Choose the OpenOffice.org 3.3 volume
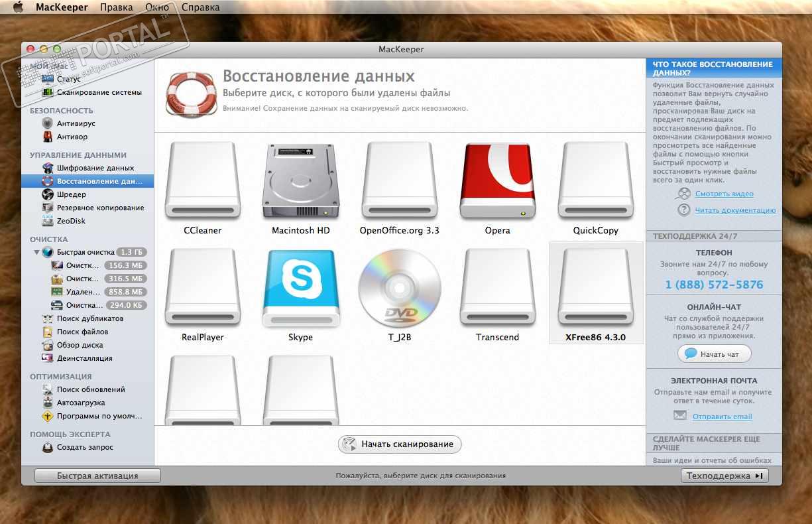This screenshot has width=812, height=524. pyautogui.click(x=399, y=180)
